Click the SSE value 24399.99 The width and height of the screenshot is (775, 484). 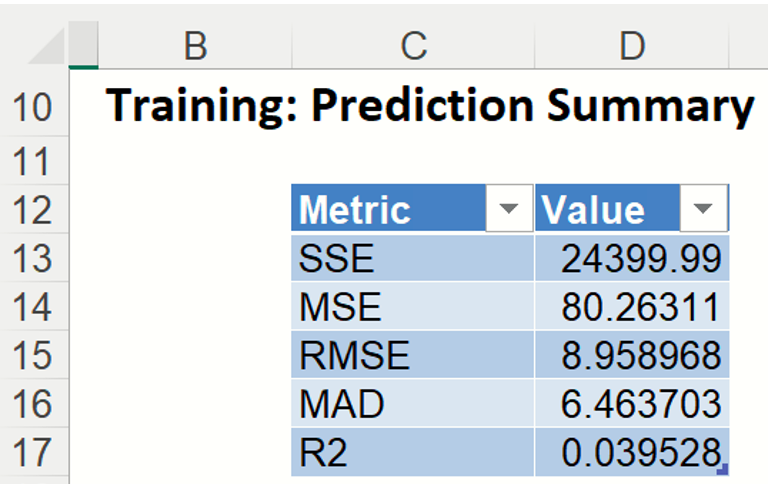(x=631, y=259)
